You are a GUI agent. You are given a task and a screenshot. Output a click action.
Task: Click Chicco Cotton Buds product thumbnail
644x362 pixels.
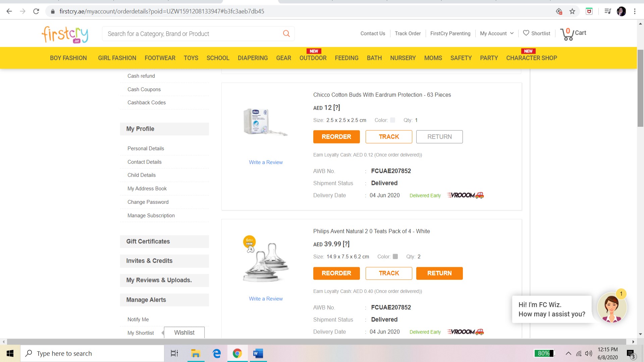pos(265,122)
